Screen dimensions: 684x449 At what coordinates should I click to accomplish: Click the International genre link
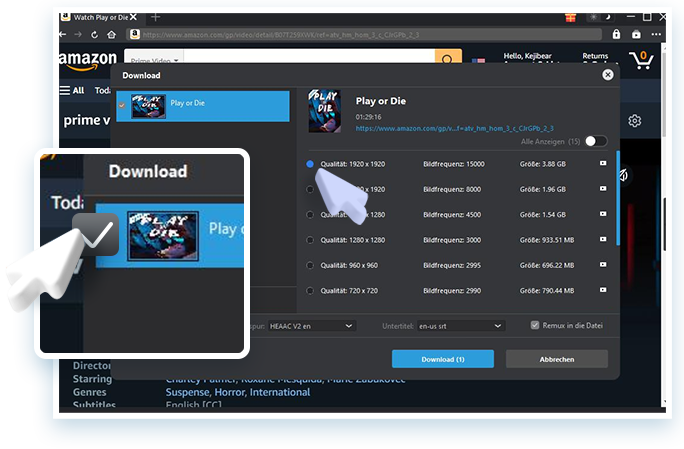(x=280, y=392)
